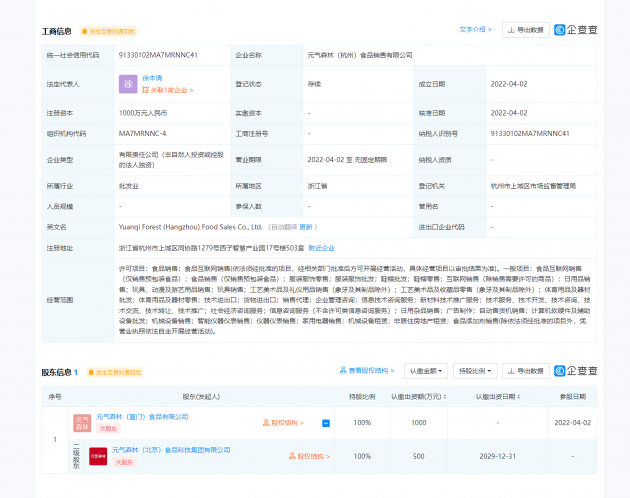630x498 pixels.
Task: Click the 登记状态 value 存续
Action: point(314,84)
